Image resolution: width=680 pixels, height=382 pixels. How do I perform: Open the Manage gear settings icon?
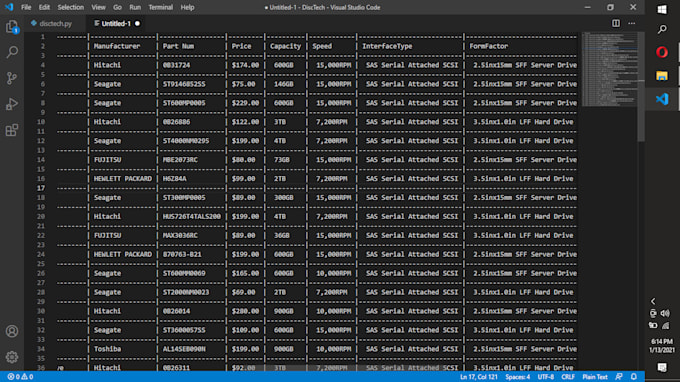pos(12,357)
